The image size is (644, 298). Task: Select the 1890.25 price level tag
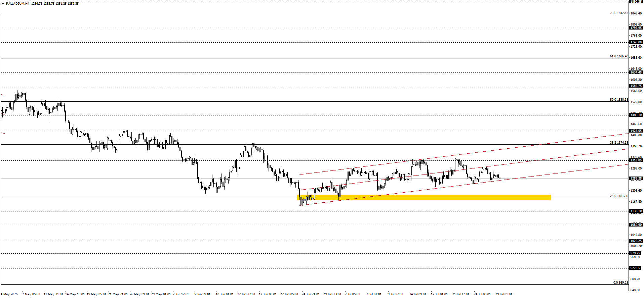tap(636, 2)
